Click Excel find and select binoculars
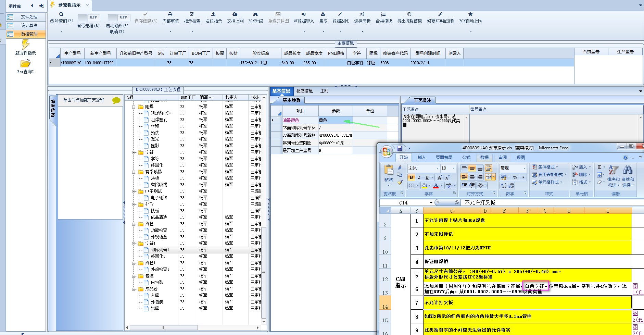The height and width of the screenshot is (335, 644). pyautogui.click(x=628, y=170)
